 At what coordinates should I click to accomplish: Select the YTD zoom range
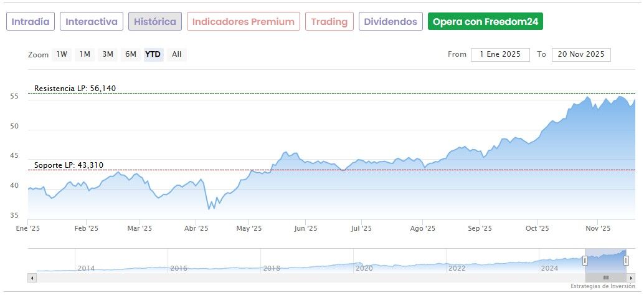pyautogui.click(x=153, y=54)
